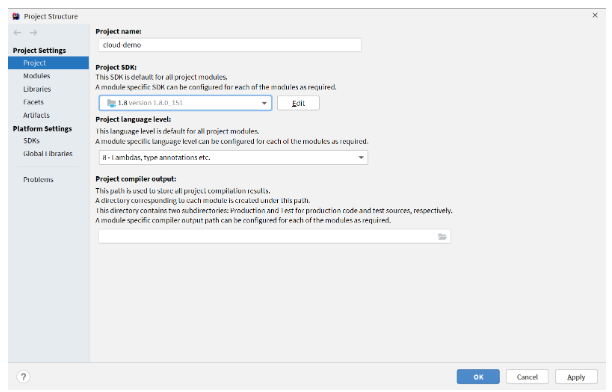Click the Project Settings heading
612x392 pixels.
39,50
